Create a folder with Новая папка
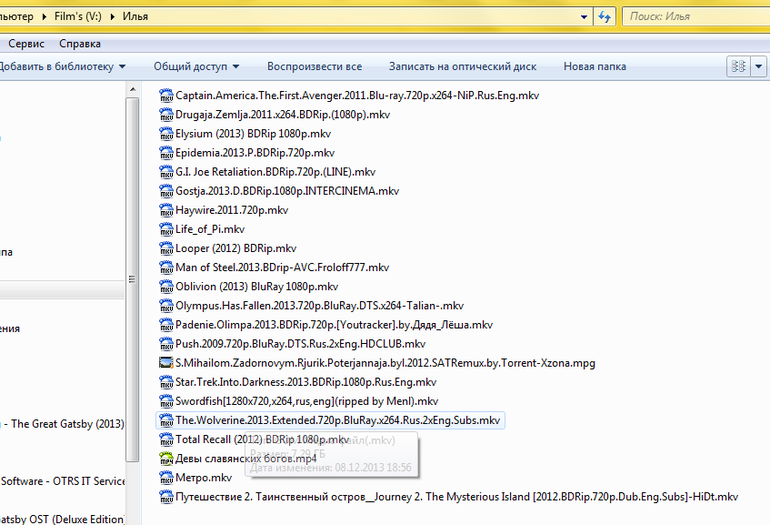 pyautogui.click(x=595, y=67)
